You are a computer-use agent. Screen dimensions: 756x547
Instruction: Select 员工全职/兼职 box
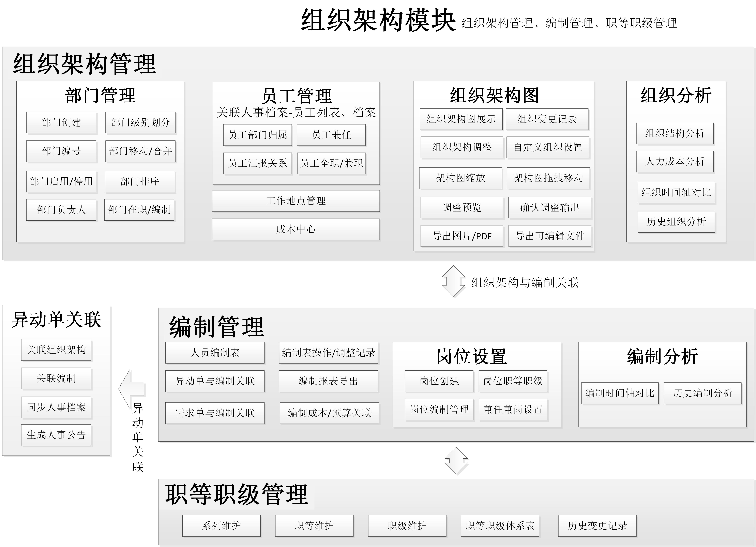pos(331,163)
